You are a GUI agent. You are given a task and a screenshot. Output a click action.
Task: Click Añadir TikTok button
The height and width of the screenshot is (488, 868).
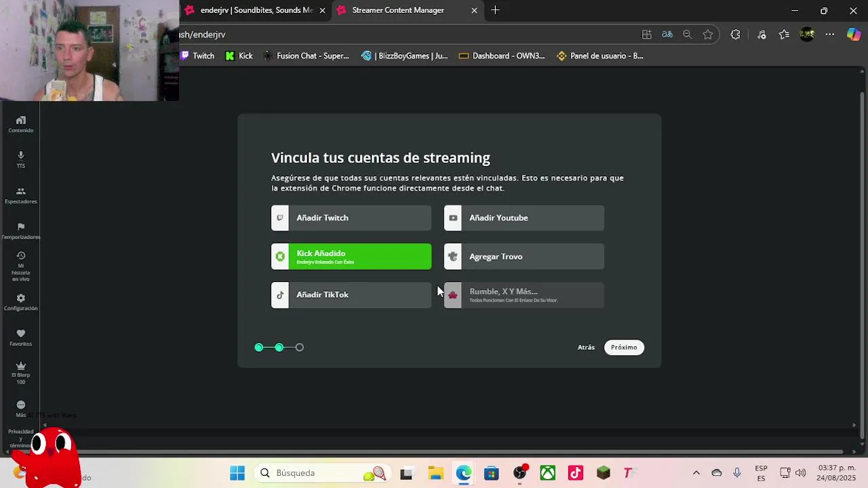(x=351, y=295)
